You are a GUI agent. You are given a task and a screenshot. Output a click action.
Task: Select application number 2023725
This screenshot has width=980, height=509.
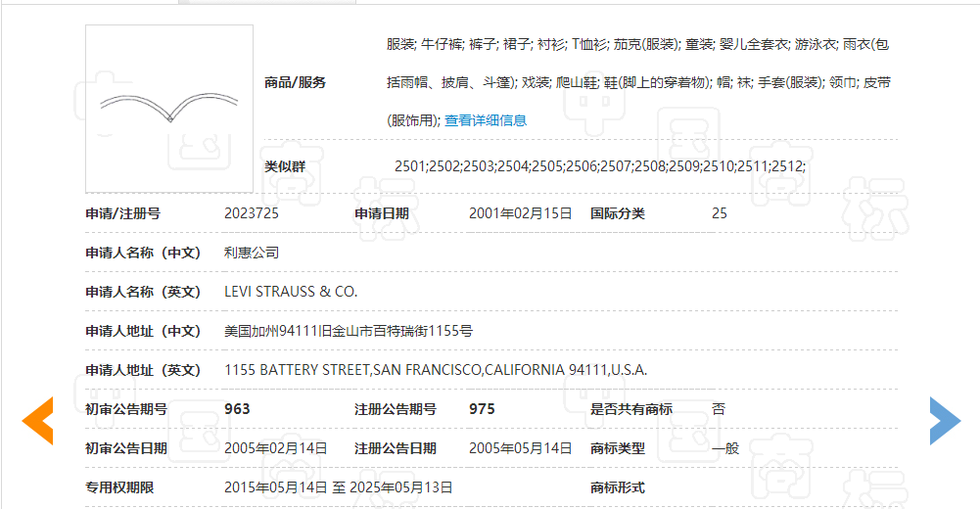(252, 213)
